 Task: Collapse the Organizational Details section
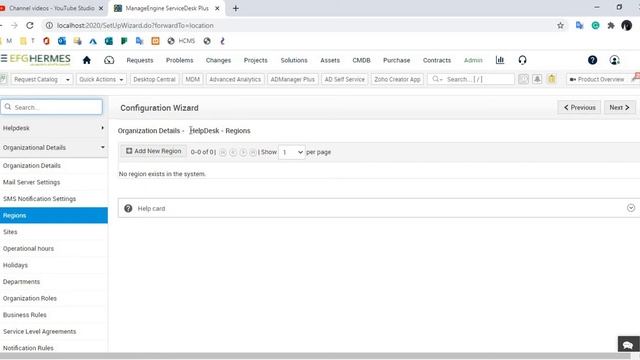(x=54, y=147)
